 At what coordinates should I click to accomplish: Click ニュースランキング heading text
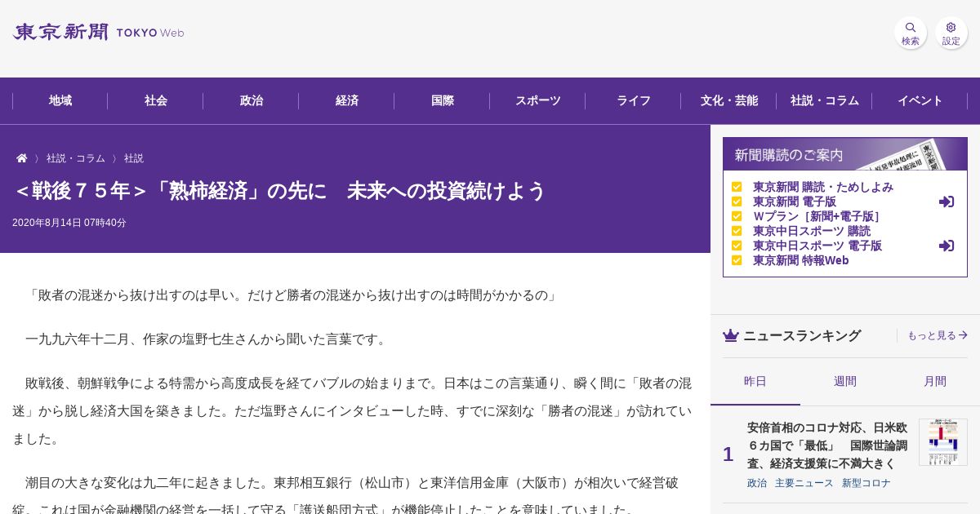click(x=802, y=335)
